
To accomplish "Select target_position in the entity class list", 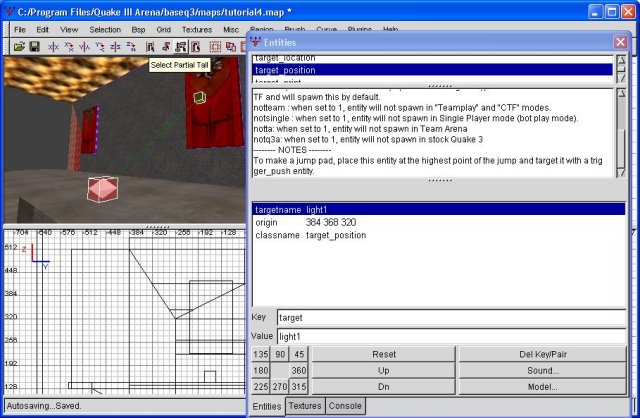I will pyautogui.click(x=432, y=70).
